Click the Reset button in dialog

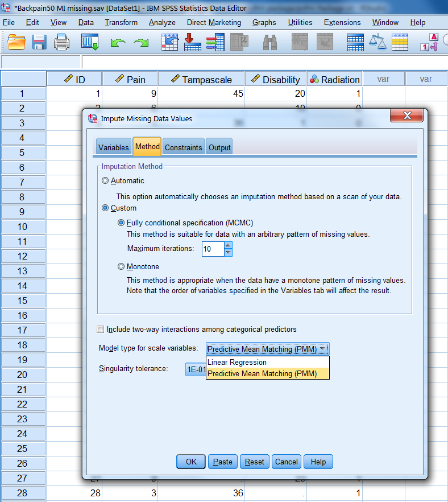pyautogui.click(x=255, y=462)
